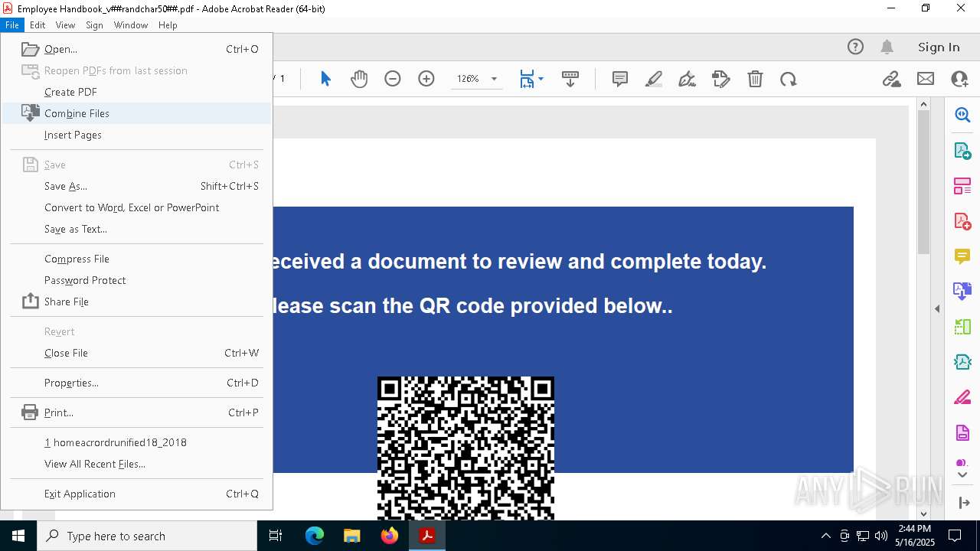This screenshot has height=551, width=980.
Task: Open the zoom percentage dropdown
Action: click(x=494, y=79)
